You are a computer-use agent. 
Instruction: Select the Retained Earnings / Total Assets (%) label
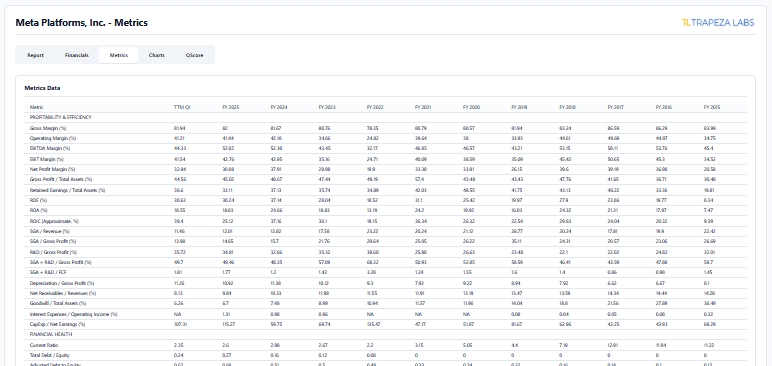(67, 190)
